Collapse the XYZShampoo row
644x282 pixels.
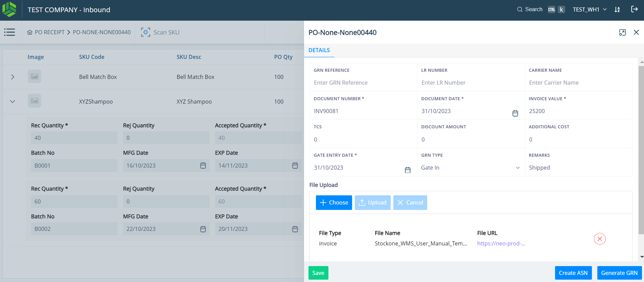click(x=13, y=102)
